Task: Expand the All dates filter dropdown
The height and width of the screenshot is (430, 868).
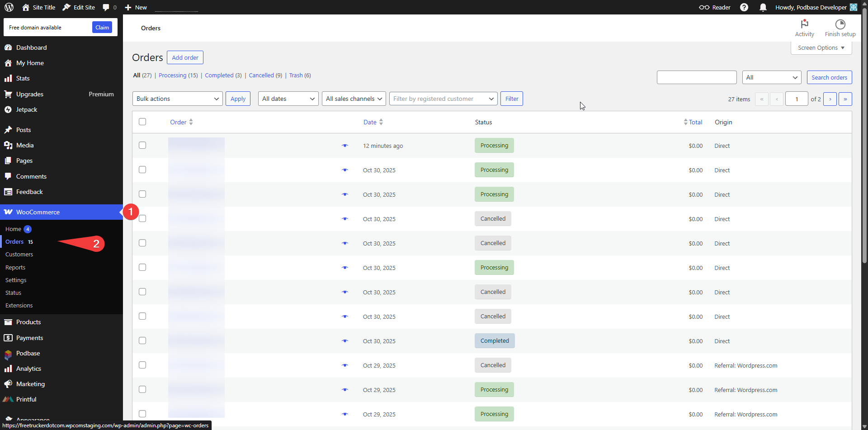Action: tap(288, 99)
